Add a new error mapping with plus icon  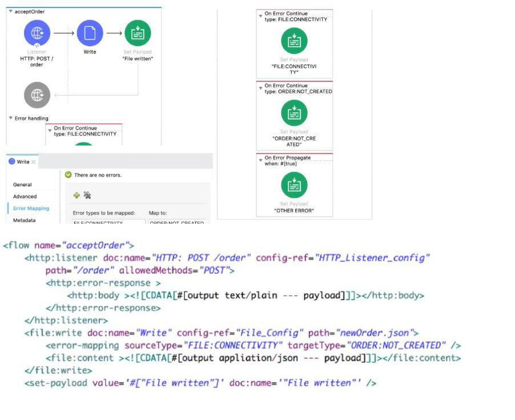(x=77, y=195)
